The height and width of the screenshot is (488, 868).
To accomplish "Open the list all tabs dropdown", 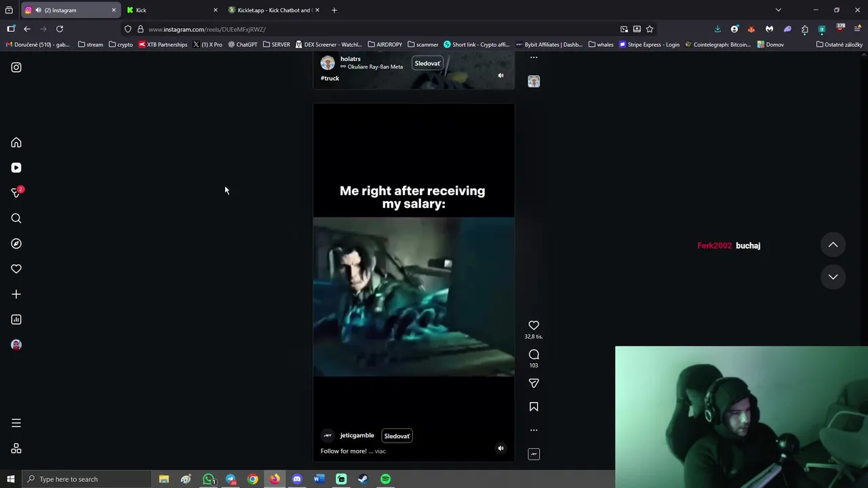I will [778, 10].
